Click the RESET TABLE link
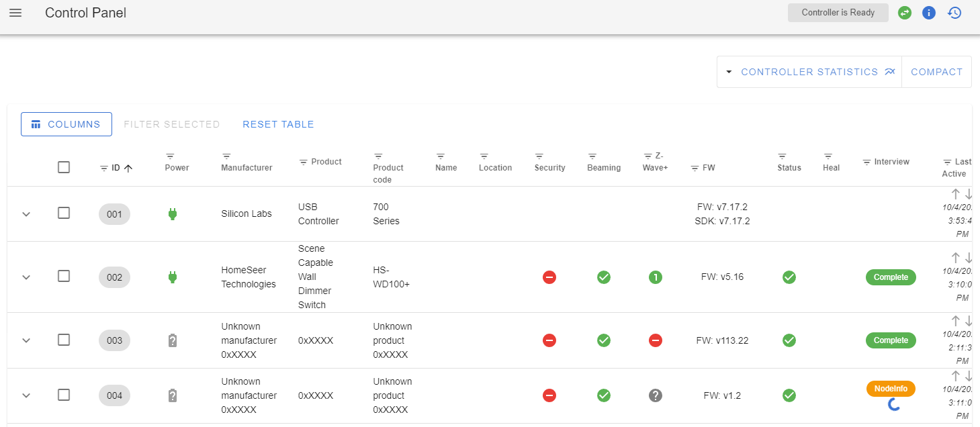Image resolution: width=980 pixels, height=427 pixels. click(x=278, y=124)
